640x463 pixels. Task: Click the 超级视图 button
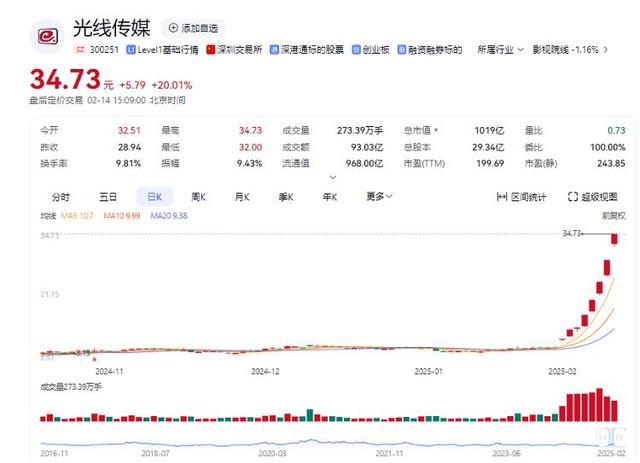(x=593, y=197)
